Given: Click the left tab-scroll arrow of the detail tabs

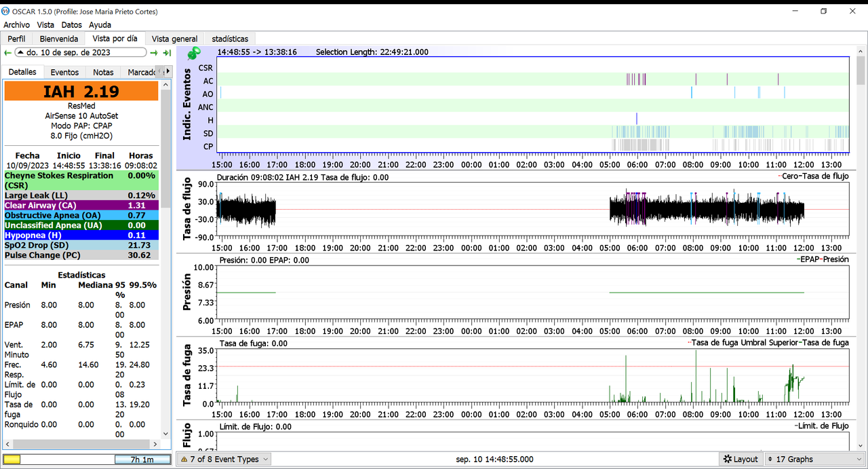Looking at the screenshot, I should pyautogui.click(x=159, y=71).
